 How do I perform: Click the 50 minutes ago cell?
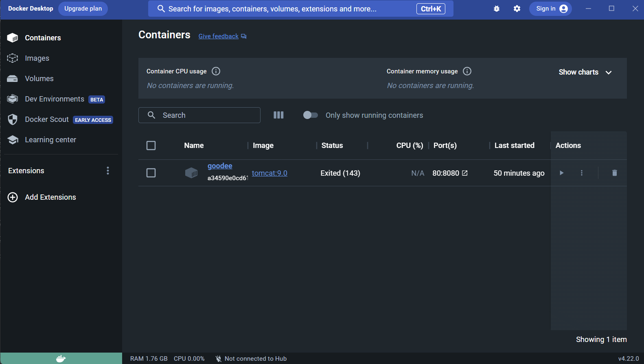(519, 173)
